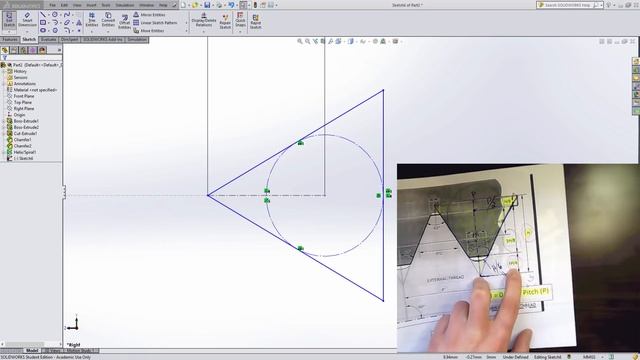
Task: Click the Print icon
Action: tap(219, 5)
